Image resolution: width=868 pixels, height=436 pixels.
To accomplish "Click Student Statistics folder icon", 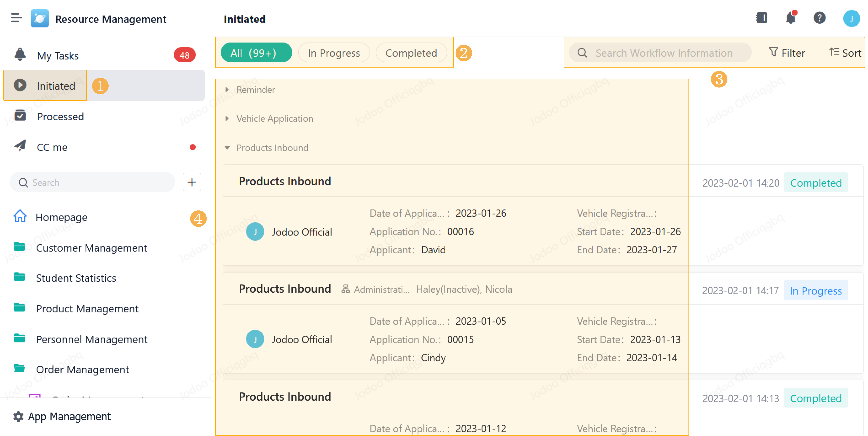I will coord(19,277).
